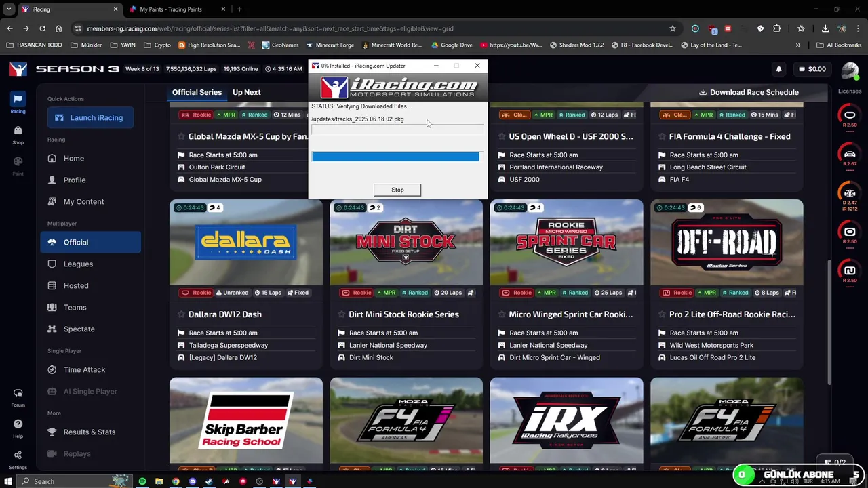868x488 pixels.
Task: Click the sports car license badge
Action: coord(850,154)
